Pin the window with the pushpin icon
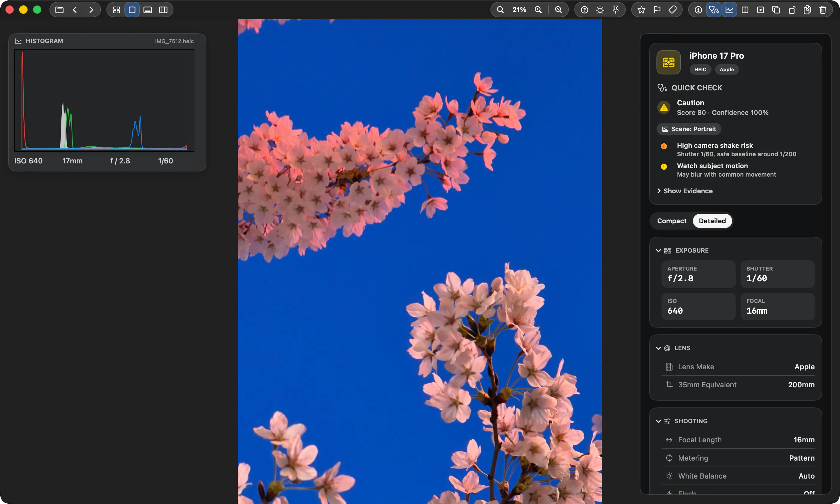The height and width of the screenshot is (504, 840). pos(616,10)
